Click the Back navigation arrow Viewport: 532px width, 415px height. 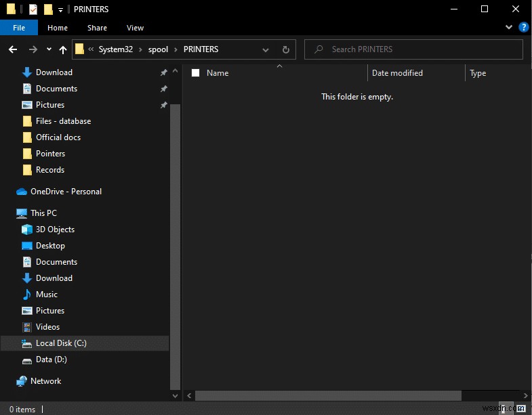tap(12, 49)
